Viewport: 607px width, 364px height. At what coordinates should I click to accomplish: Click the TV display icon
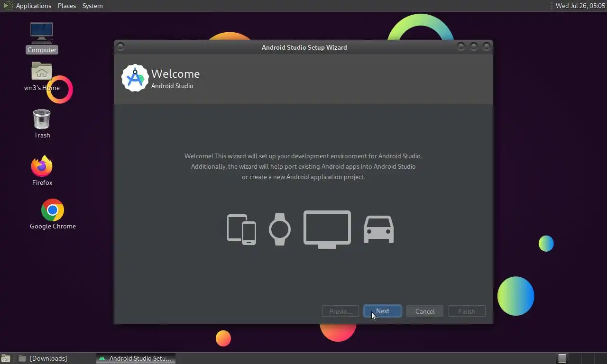click(x=327, y=229)
